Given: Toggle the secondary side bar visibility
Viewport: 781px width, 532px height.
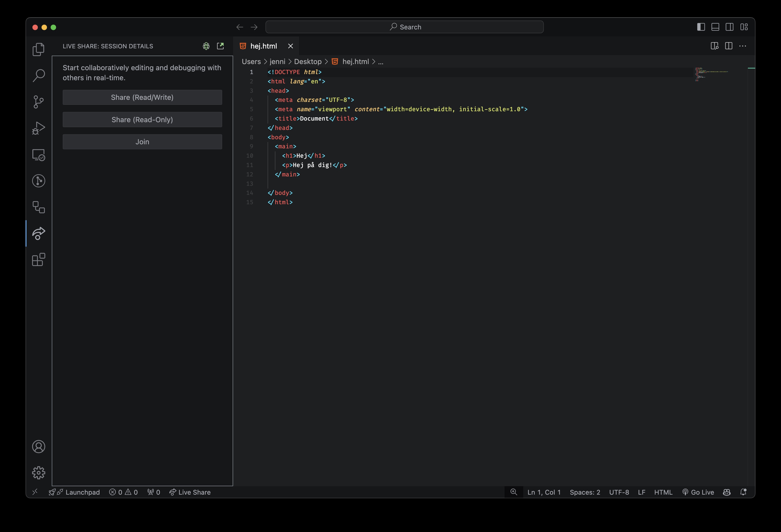Looking at the screenshot, I should tap(729, 27).
